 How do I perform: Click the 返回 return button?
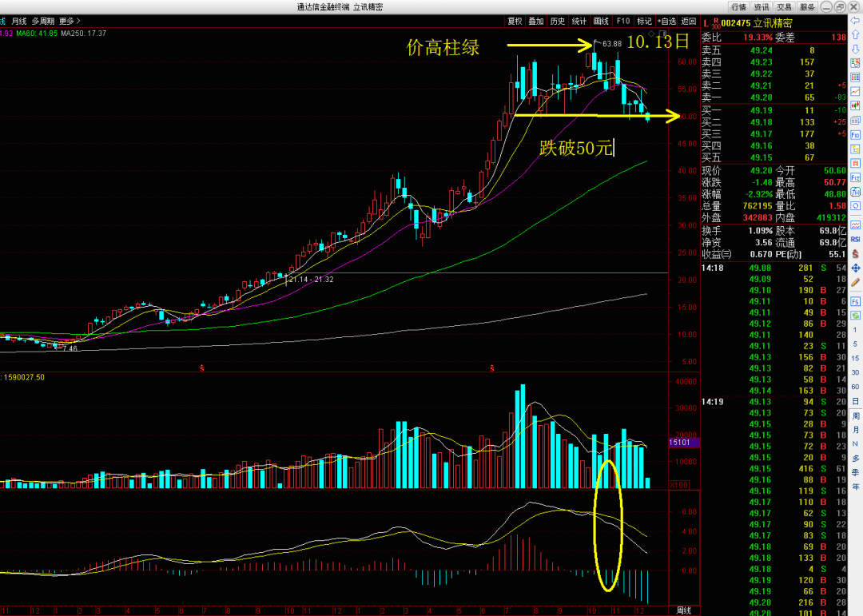(689, 21)
